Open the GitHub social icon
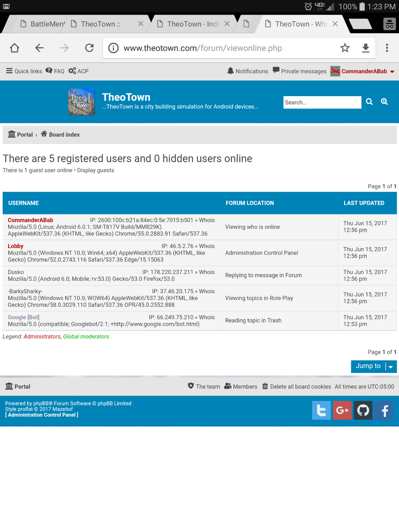399x532 pixels. [363, 410]
